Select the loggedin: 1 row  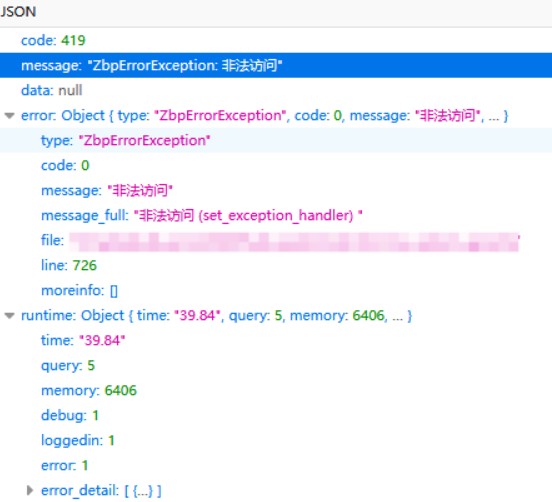276,440
